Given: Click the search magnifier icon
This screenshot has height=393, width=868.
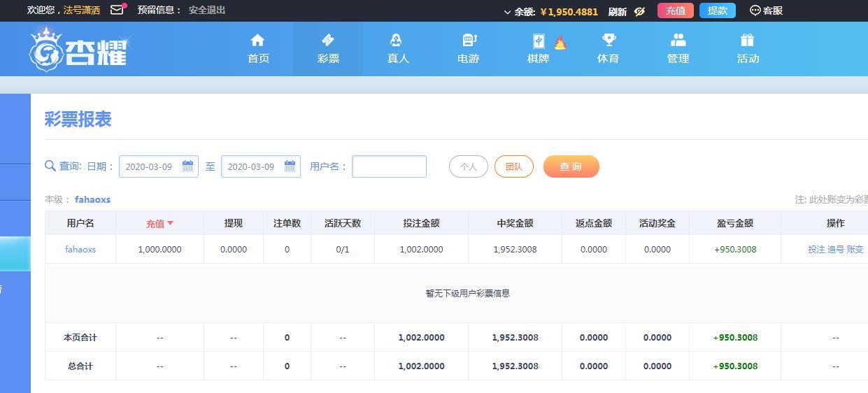Looking at the screenshot, I should tap(50, 166).
